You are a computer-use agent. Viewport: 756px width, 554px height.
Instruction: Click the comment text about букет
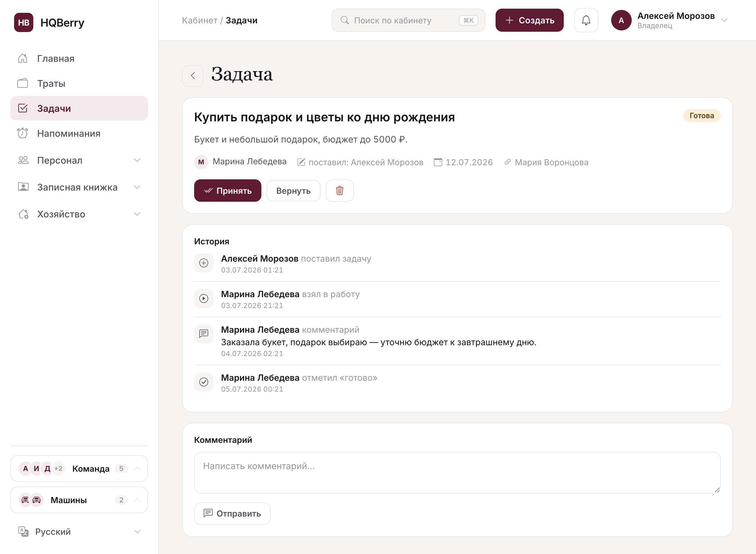point(378,342)
